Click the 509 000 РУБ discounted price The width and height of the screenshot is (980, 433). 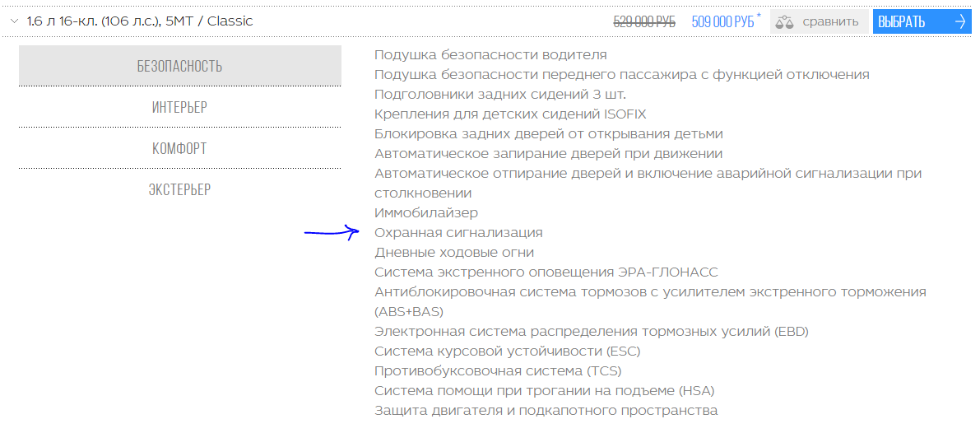coord(722,22)
